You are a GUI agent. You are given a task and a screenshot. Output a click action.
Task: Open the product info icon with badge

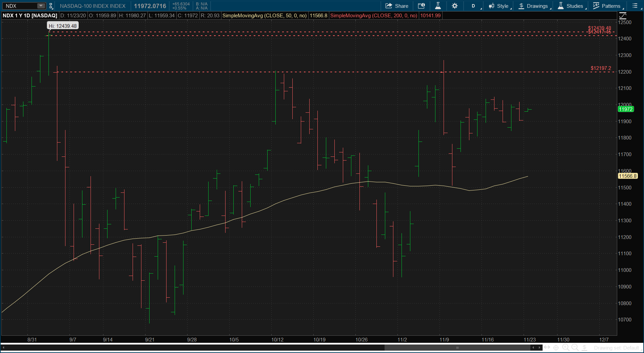tap(421, 6)
